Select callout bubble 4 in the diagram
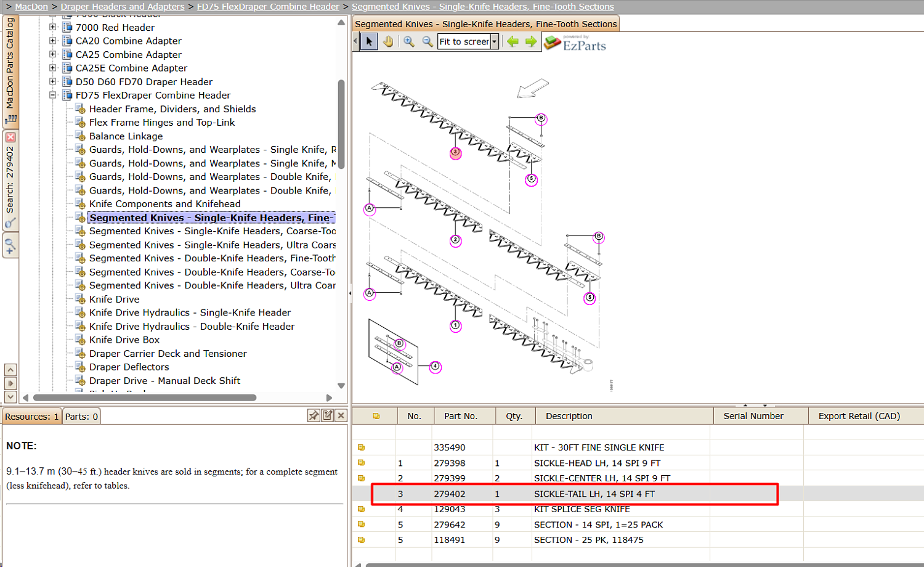Viewport: 924px width, 567px height. (x=436, y=367)
